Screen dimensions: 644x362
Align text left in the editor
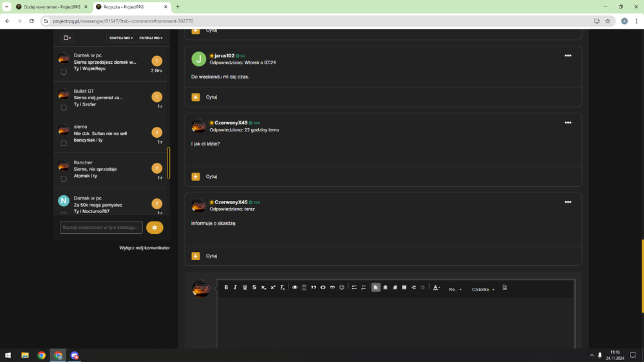376,288
